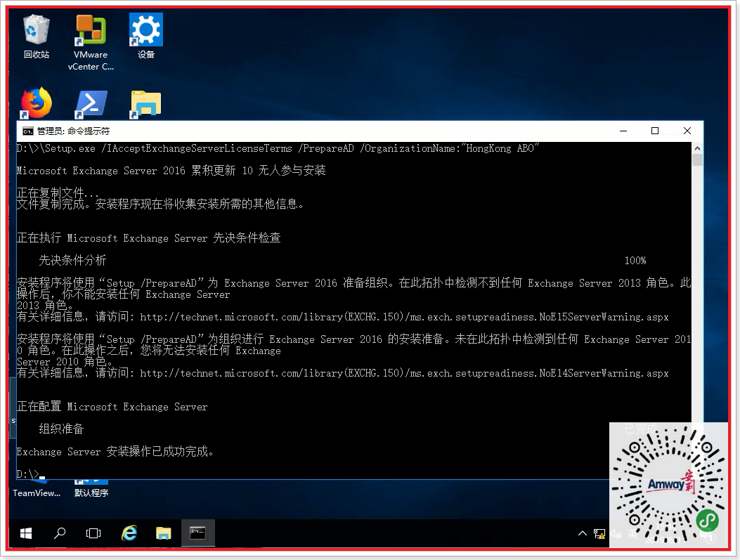Screen dimensions: 740x560
Task: Click the "文件复制完成" line
Action: pos(160,204)
